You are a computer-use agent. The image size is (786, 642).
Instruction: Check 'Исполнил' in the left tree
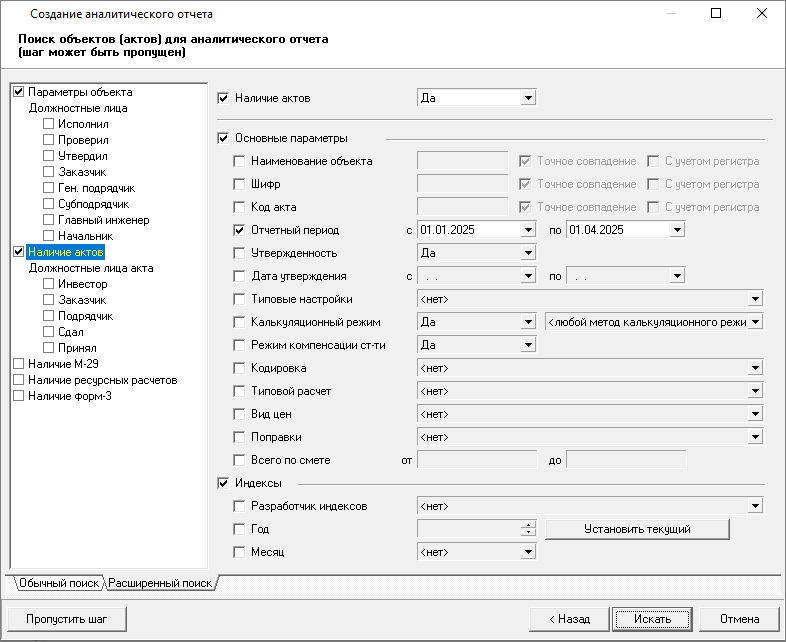[48, 124]
